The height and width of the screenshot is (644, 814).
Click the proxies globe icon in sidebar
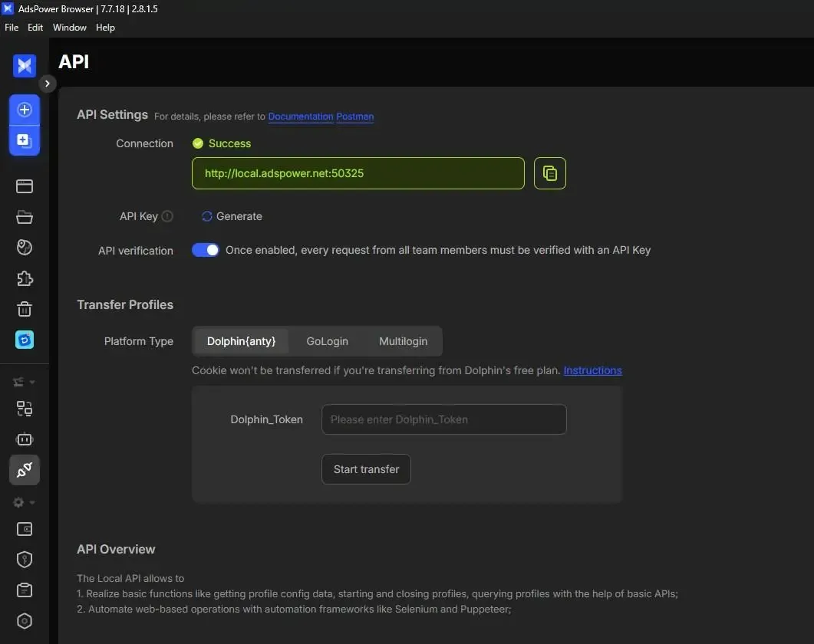coord(25,247)
